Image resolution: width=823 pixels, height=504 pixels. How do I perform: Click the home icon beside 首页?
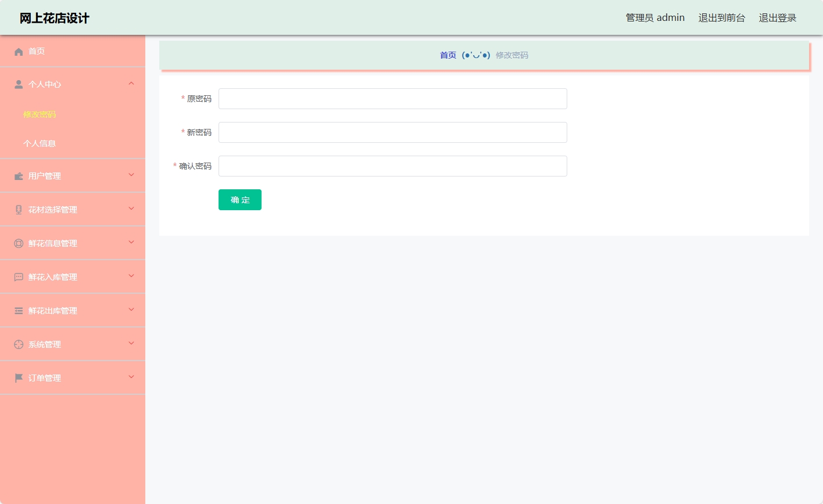(19, 51)
